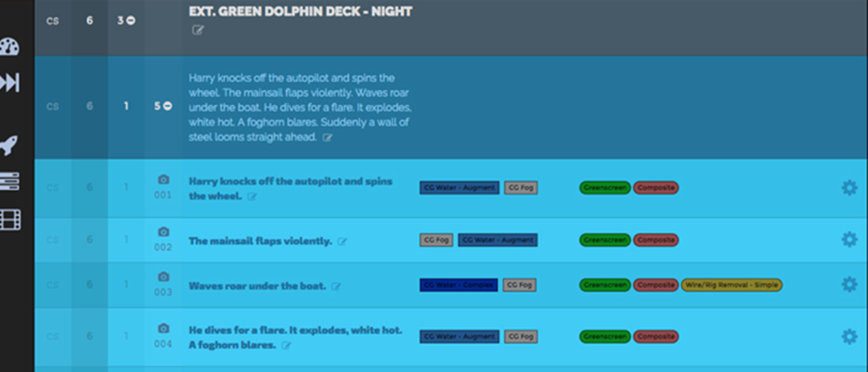
Task: Select CG Fog tag on shot 004
Action: [x=521, y=337]
